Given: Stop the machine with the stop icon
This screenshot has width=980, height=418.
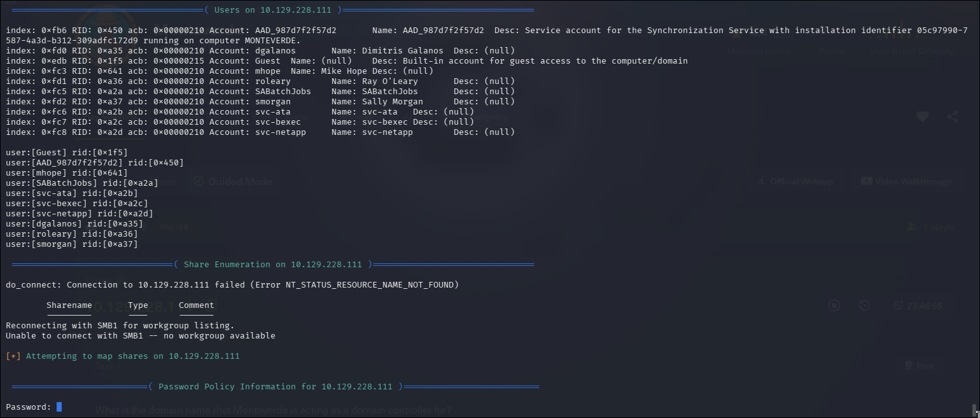Looking at the screenshot, I should (834, 305).
